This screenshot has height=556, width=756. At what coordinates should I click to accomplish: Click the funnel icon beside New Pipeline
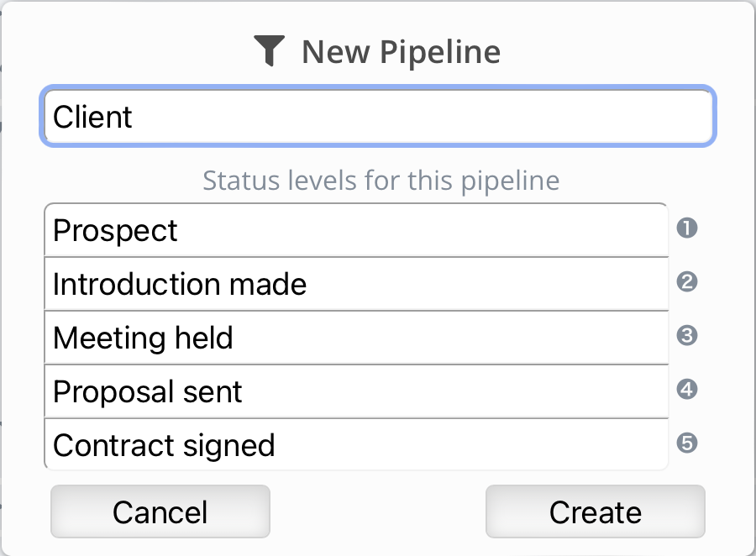coord(269,50)
